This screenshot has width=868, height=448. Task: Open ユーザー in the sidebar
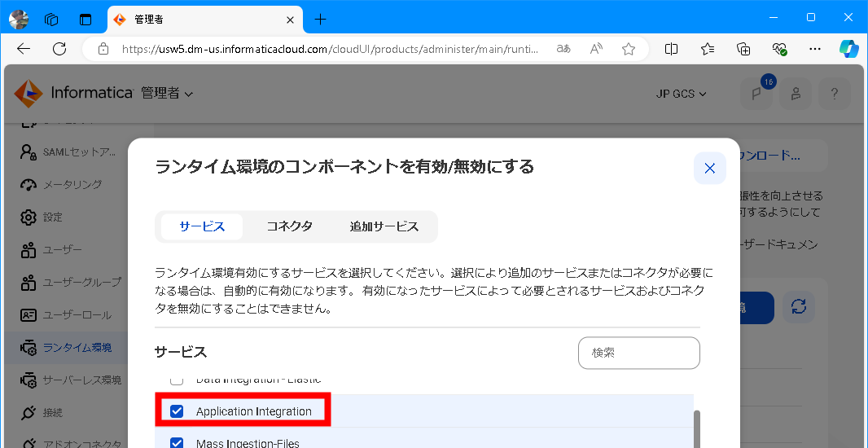51,250
